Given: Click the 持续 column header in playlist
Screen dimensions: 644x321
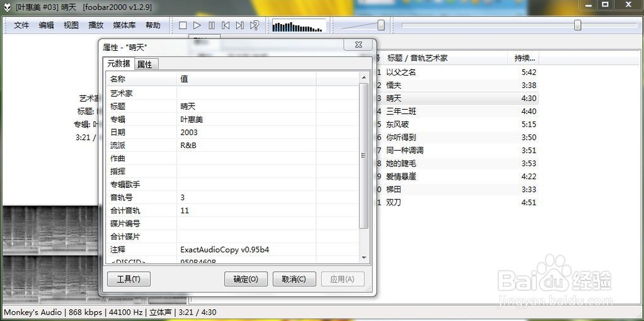Looking at the screenshot, I should click(x=523, y=58).
